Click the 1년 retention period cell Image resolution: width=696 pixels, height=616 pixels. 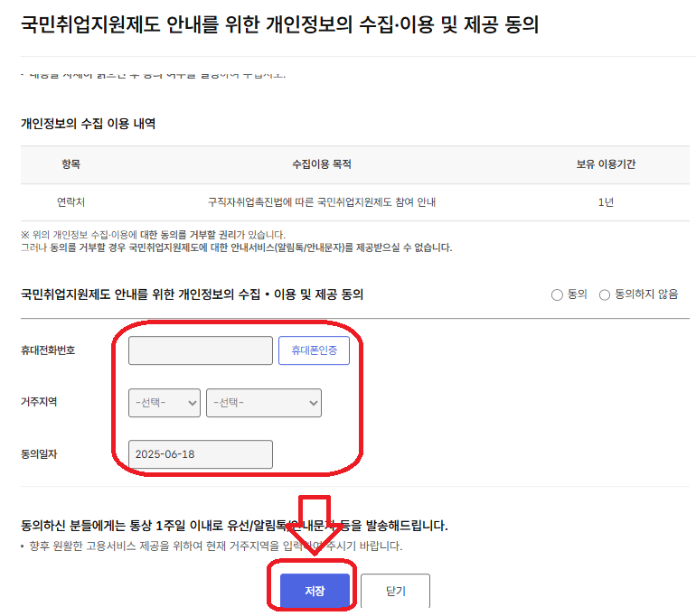click(x=606, y=202)
